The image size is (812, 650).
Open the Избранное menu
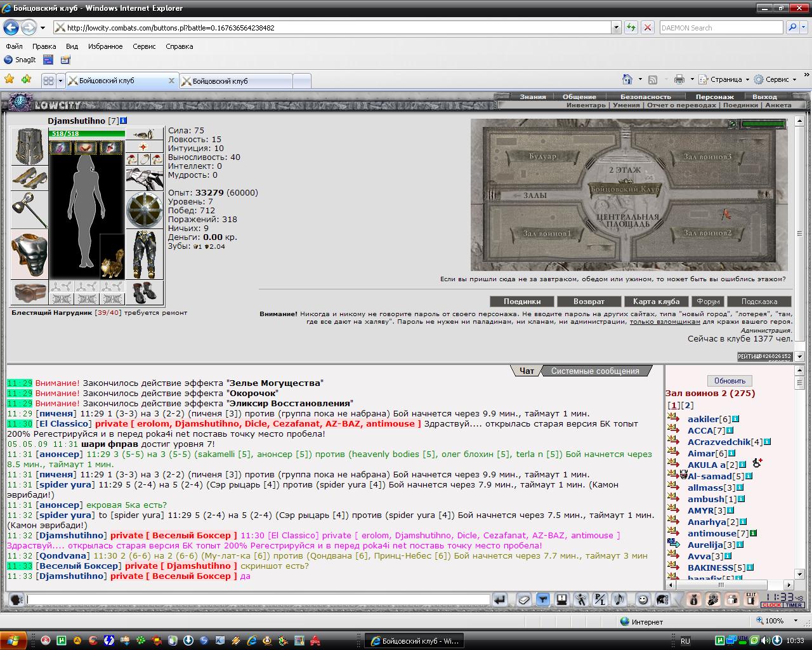105,46
